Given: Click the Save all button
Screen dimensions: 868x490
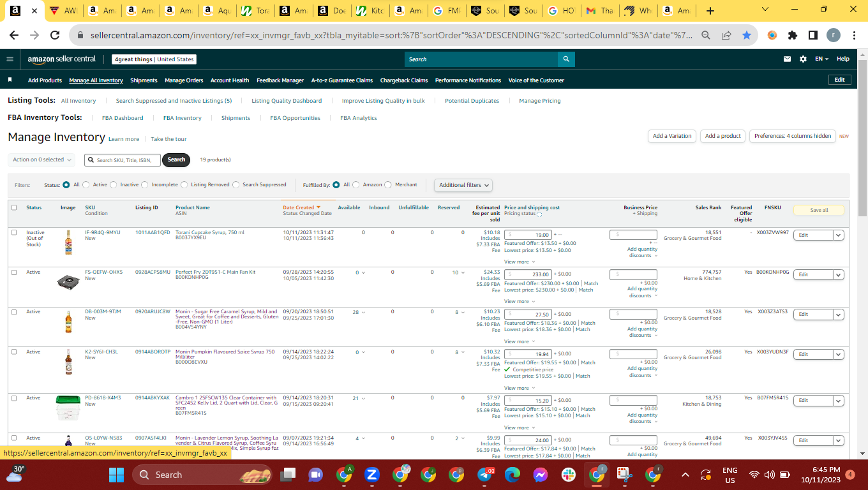Looking at the screenshot, I should pyautogui.click(x=819, y=210).
